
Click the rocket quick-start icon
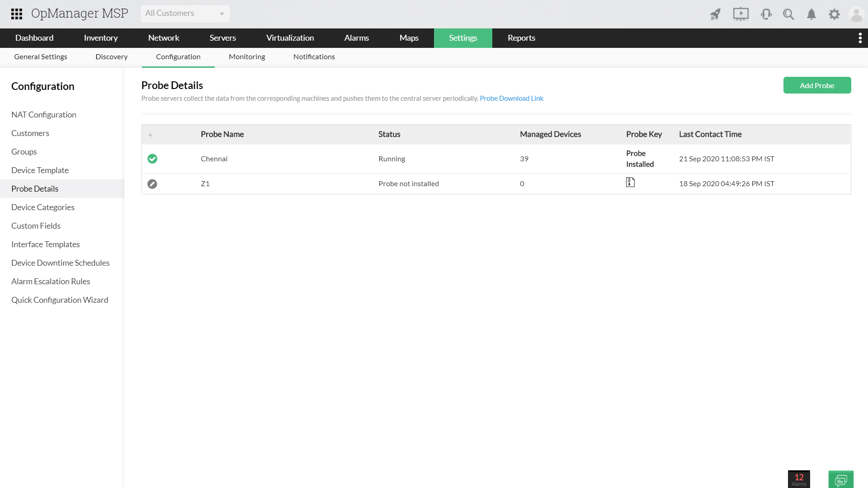pos(715,14)
